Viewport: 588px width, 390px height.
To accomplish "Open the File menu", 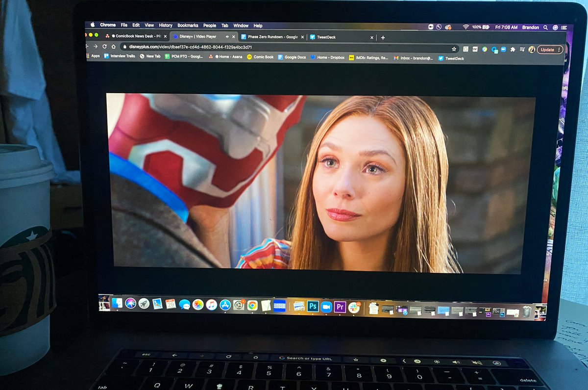I will coord(124,25).
